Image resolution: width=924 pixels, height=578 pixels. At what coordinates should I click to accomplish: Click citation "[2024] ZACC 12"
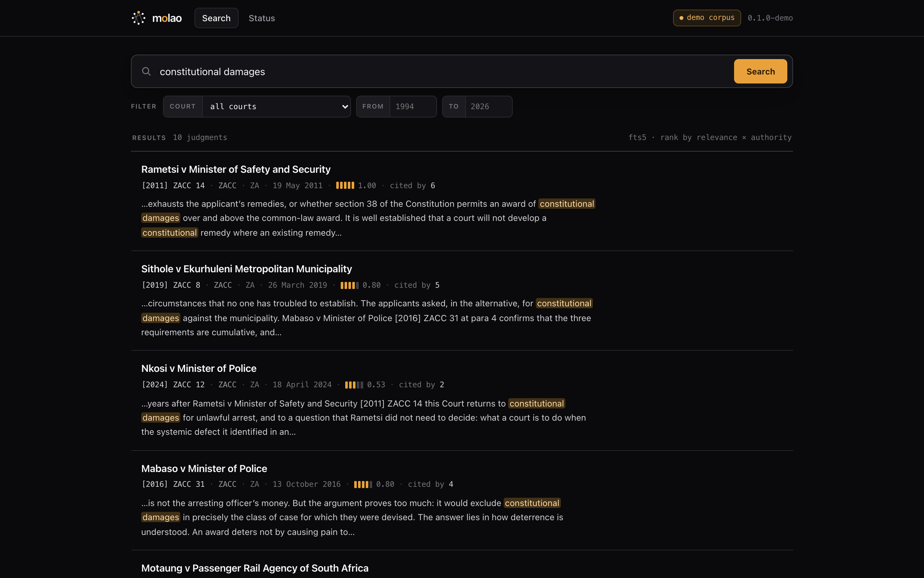click(x=173, y=385)
